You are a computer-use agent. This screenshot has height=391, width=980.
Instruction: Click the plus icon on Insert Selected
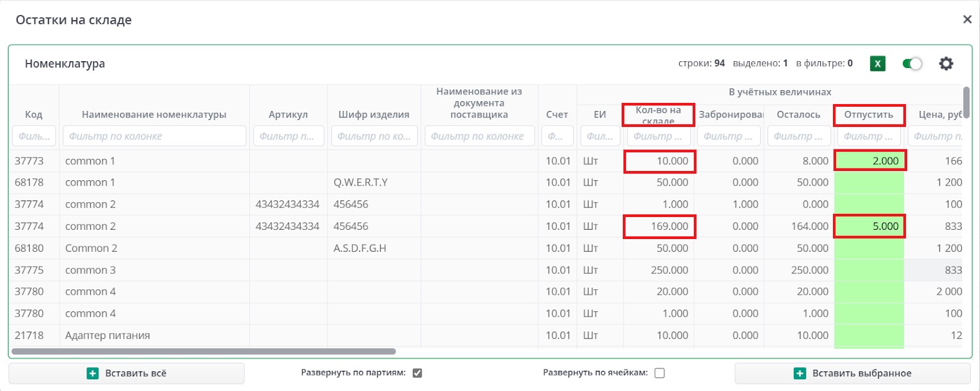[799, 373]
